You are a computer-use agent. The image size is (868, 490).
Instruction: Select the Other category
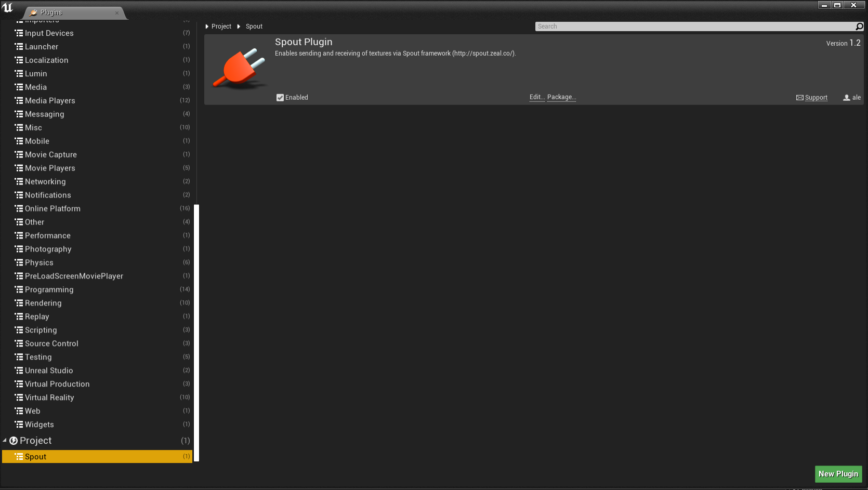[97, 222]
